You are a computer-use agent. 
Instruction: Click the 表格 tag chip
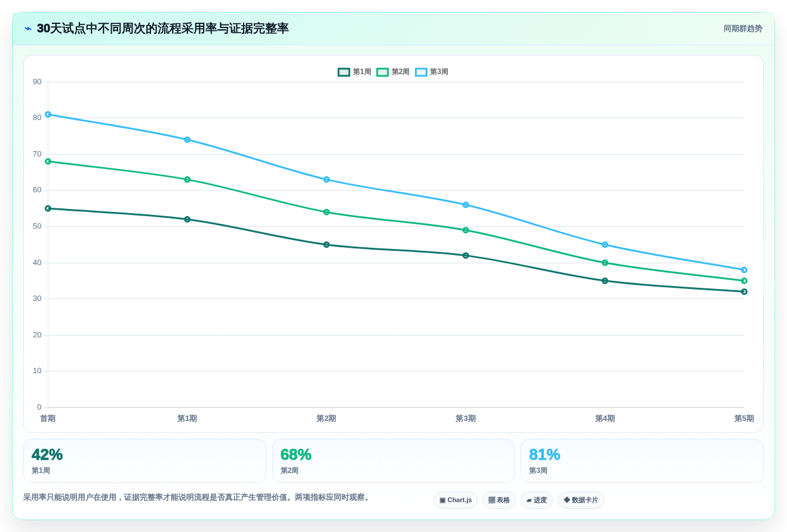[499, 500]
